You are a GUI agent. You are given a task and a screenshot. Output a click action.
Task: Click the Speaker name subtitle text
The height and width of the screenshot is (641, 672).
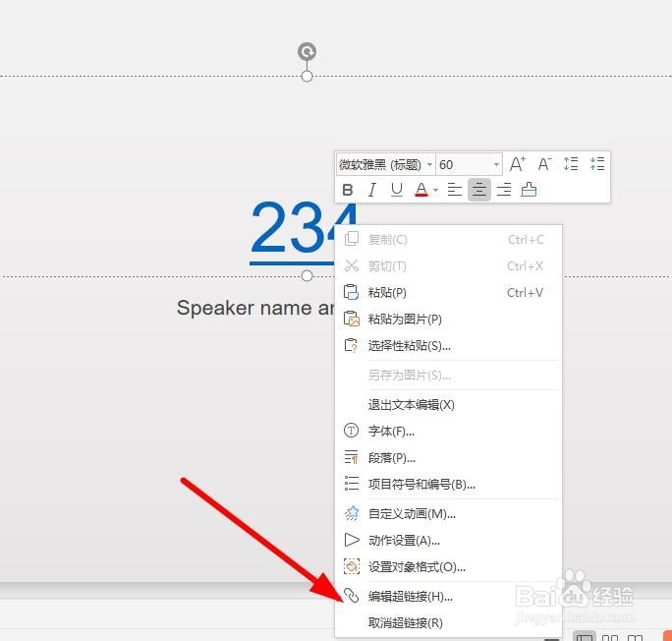click(255, 308)
